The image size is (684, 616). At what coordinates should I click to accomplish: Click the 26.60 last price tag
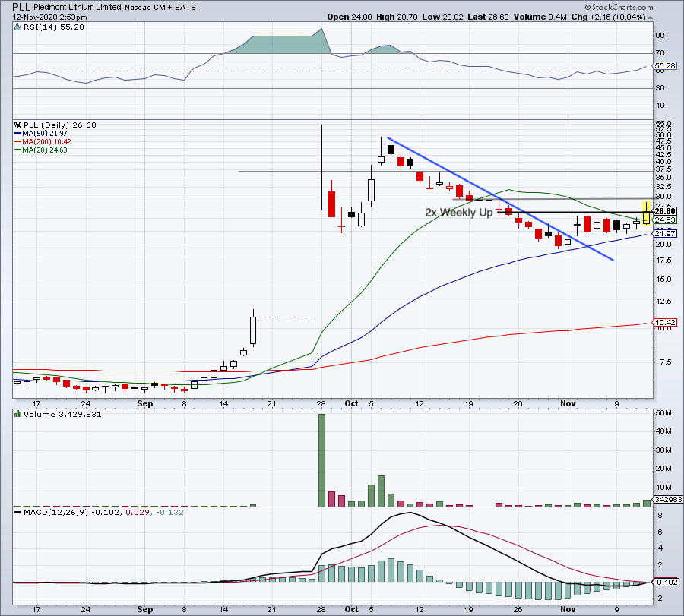(665, 211)
